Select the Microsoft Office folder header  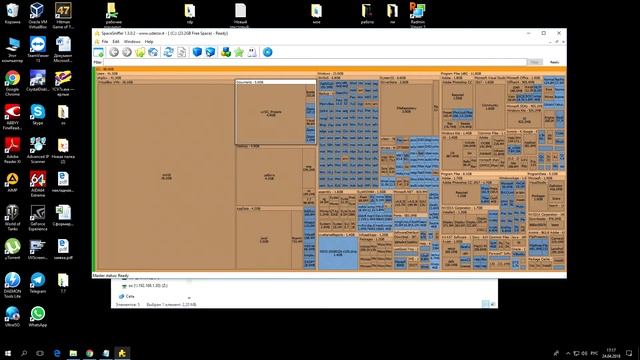pos(524,78)
